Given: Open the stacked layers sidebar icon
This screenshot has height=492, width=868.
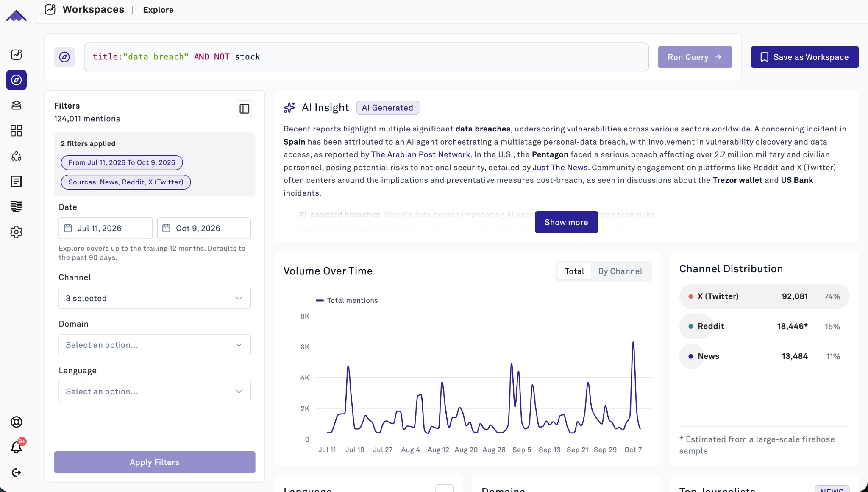Looking at the screenshot, I should pyautogui.click(x=16, y=105).
